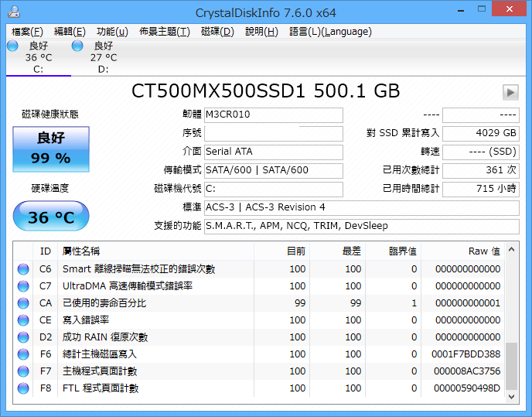532x417 pixels.
Task: Click the attribute list scrollbar thumb
Action: [x=512, y=366]
